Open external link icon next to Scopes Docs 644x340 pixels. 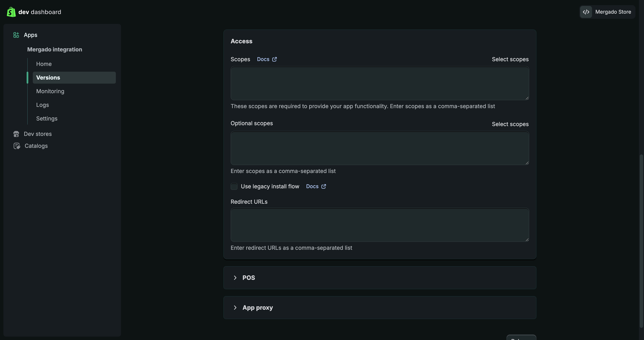click(x=274, y=59)
